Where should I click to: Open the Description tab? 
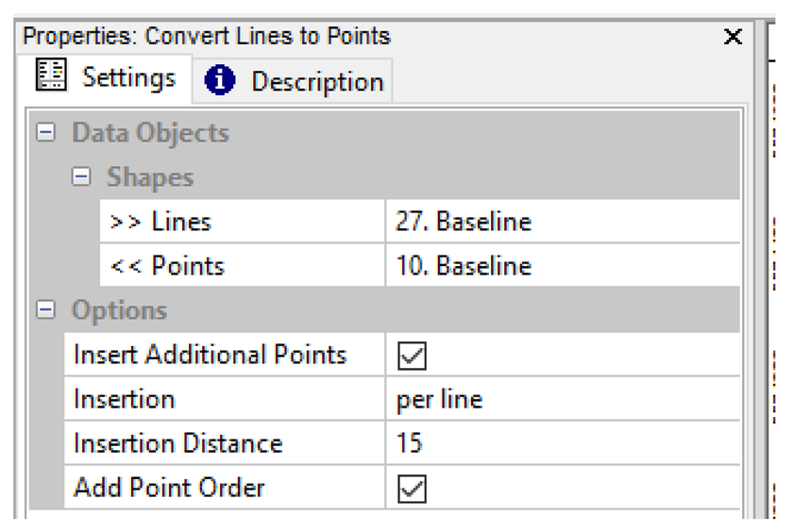(x=316, y=82)
